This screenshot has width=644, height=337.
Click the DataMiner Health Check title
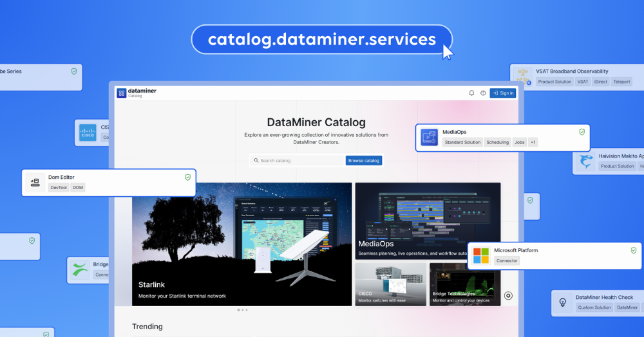pyautogui.click(x=604, y=297)
